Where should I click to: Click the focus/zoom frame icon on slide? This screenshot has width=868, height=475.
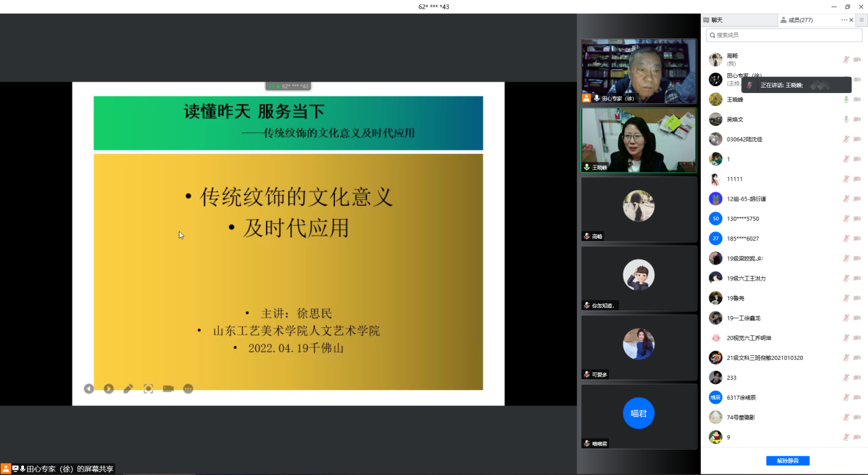[148, 389]
